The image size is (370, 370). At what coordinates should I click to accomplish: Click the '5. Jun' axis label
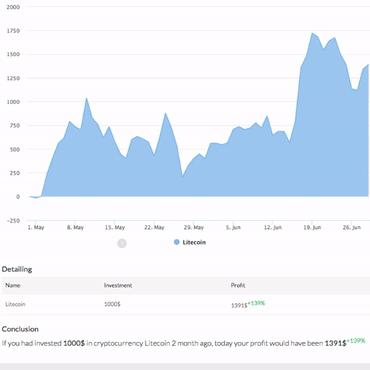pos(233,227)
